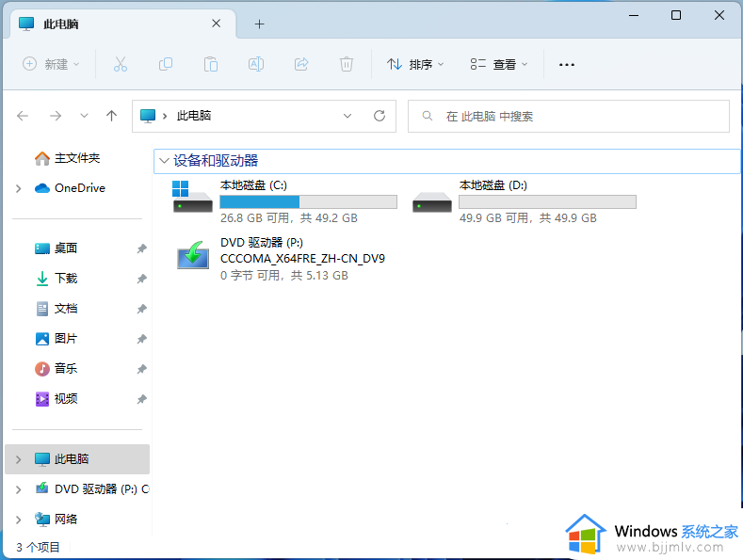Viewport: 743px width, 560px height.
Task: Minimize the File Explorer window
Action: coord(634,15)
